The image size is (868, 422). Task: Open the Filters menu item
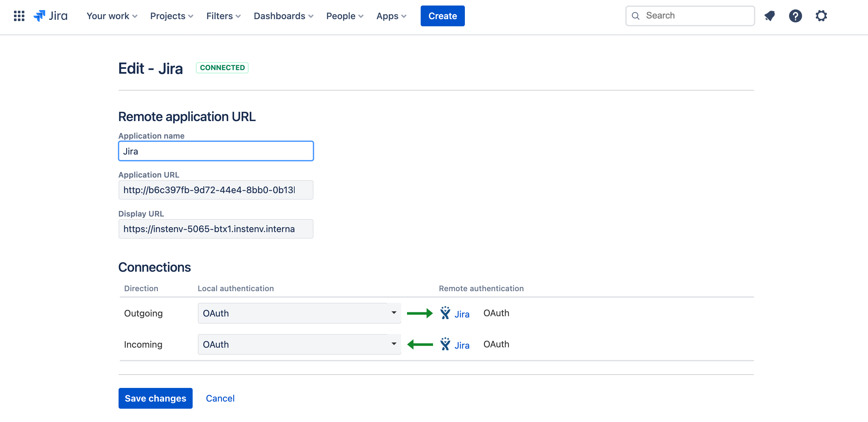[x=223, y=16]
